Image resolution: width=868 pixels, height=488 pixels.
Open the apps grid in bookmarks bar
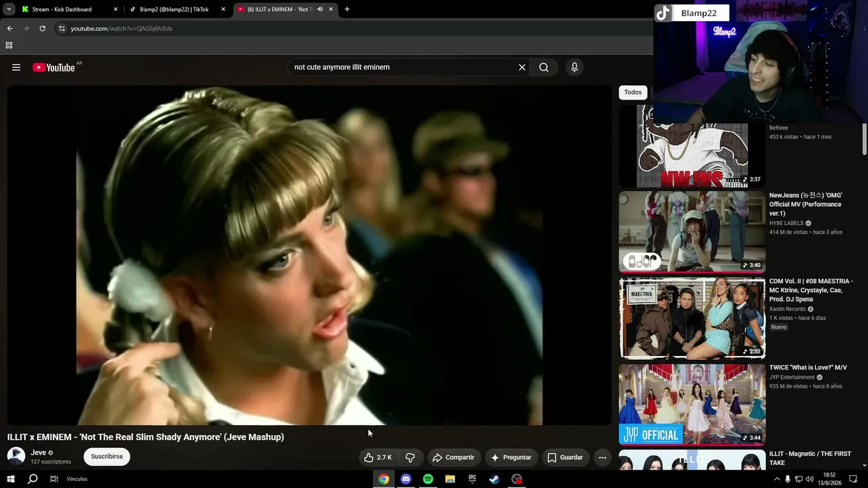click(9, 45)
